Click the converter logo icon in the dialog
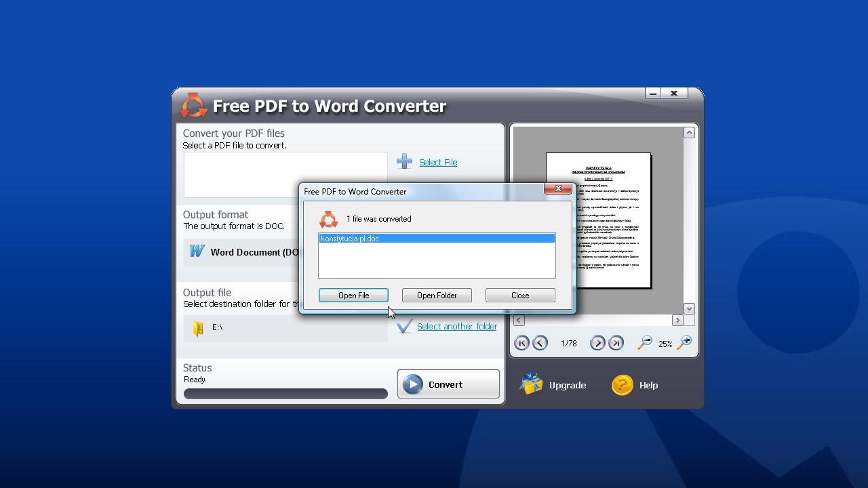Image resolution: width=868 pixels, height=488 pixels. click(328, 219)
